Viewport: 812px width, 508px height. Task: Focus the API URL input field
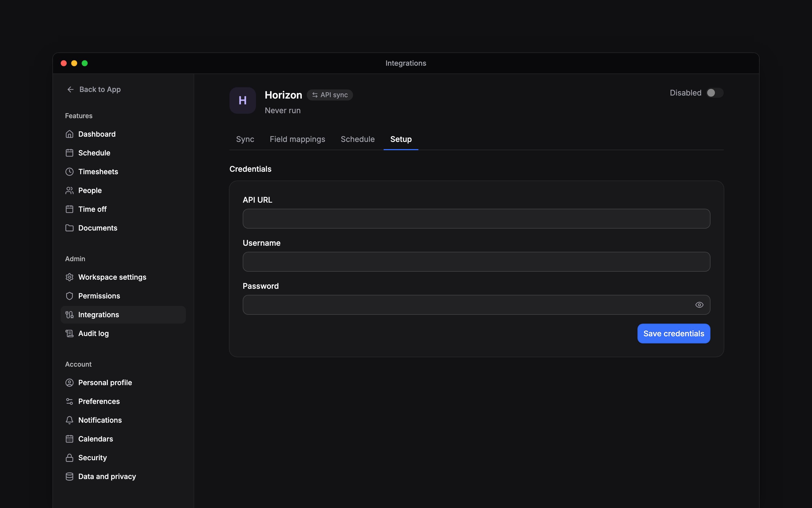476,219
